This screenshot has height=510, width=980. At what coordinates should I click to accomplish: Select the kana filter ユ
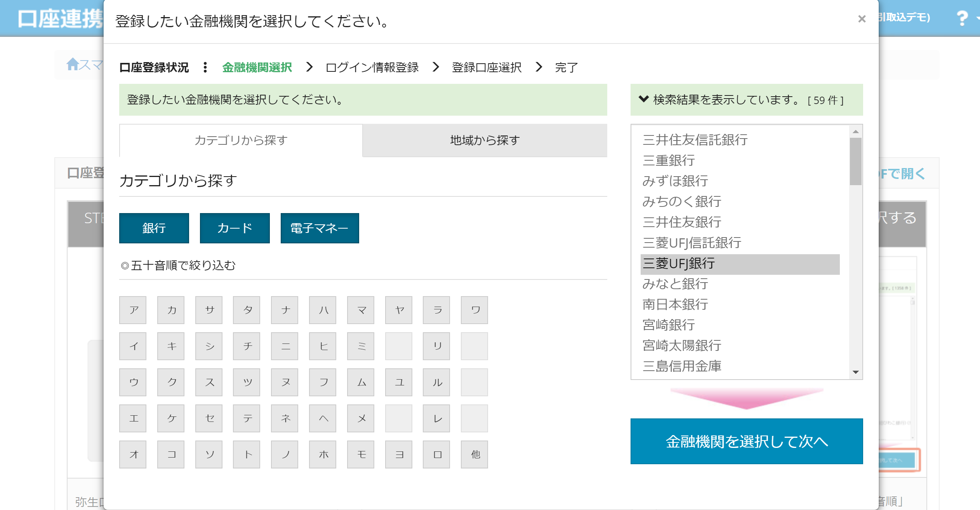pyautogui.click(x=399, y=382)
